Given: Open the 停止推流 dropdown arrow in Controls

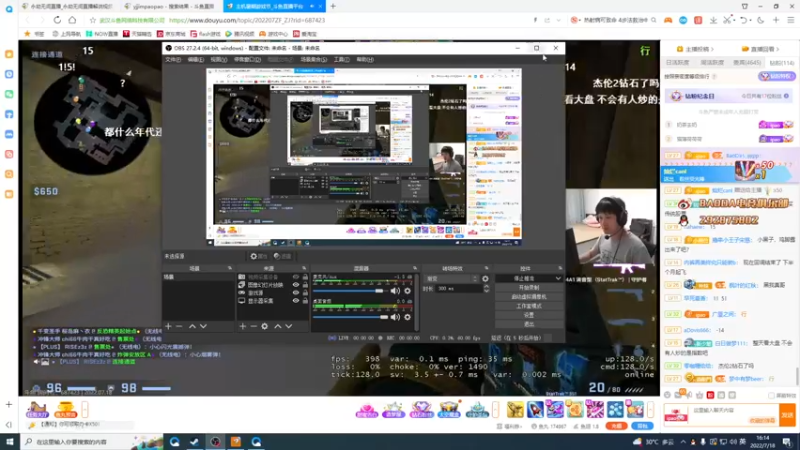Looking at the screenshot, I should pos(558,279).
